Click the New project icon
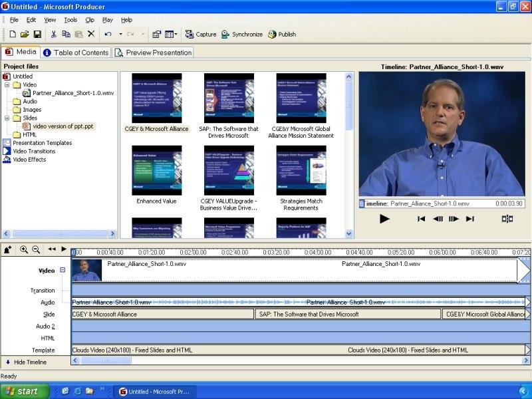532x399 pixels. 13,34
